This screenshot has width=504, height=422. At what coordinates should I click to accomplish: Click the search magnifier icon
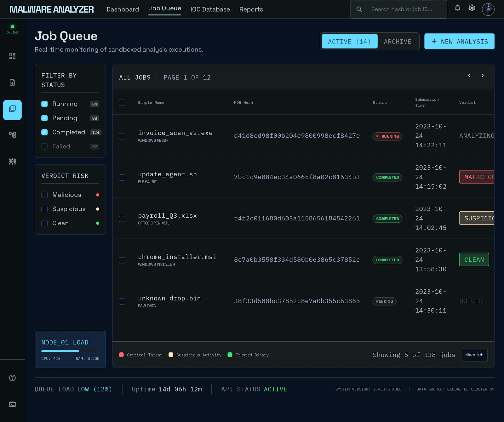359,9
